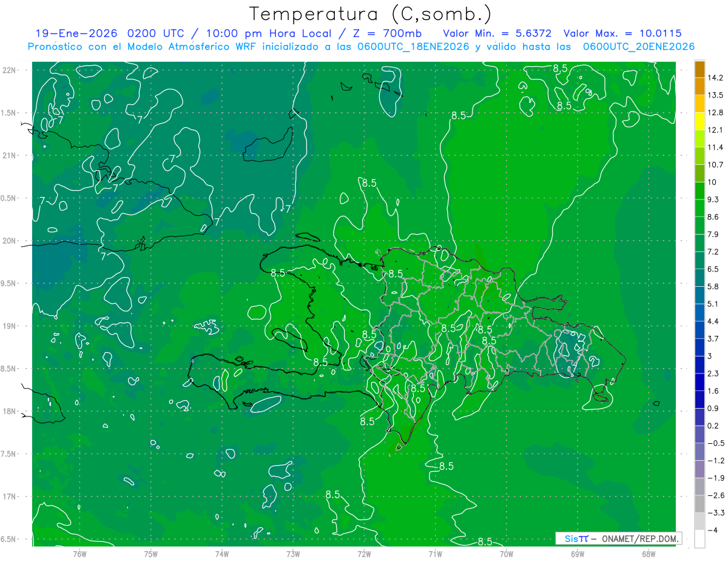Click the '21N' latitude label
Image resolution: width=728 pixels, height=562 pixels.
coord(10,155)
